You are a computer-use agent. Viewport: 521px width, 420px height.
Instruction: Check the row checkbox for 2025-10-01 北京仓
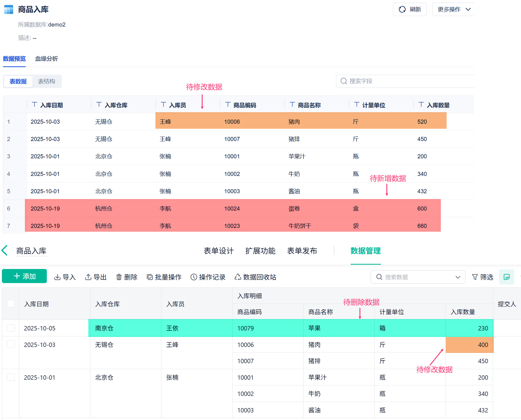point(11,377)
